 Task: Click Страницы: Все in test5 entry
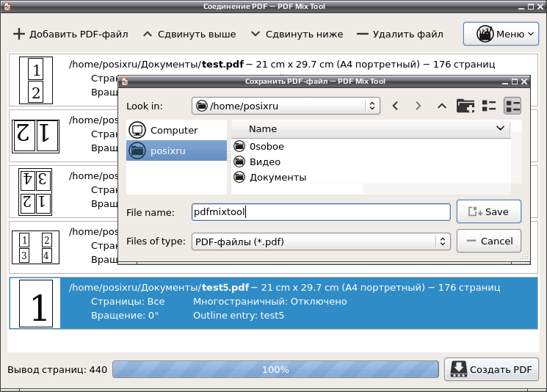tap(128, 301)
